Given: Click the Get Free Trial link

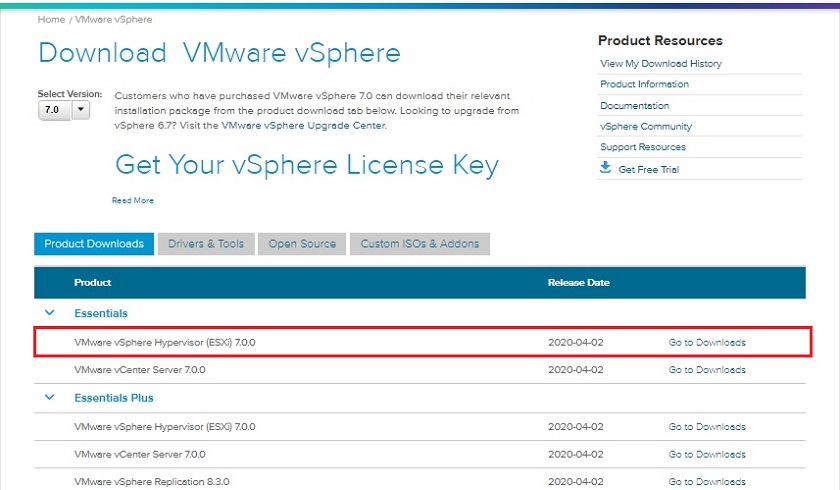Looking at the screenshot, I should click(x=649, y=169).
